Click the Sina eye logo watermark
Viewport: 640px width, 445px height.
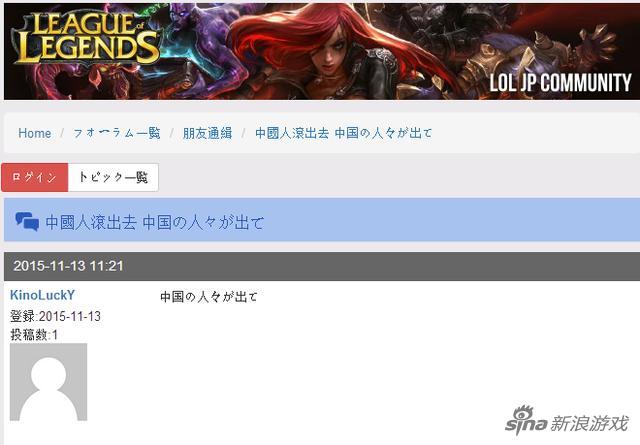pyautogui.click(x=526, y=419)
